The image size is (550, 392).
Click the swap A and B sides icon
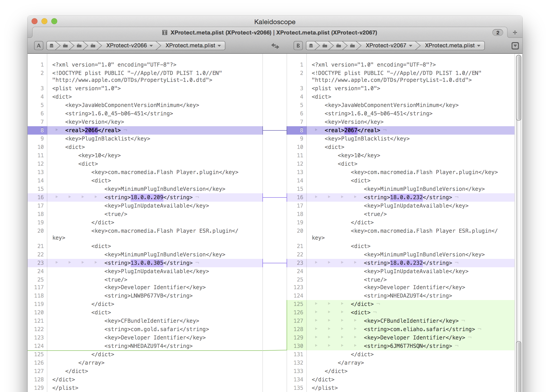click(275, 46)
